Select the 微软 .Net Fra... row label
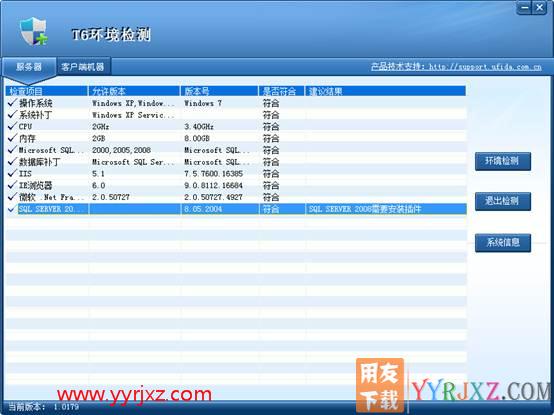This screenshot has height=415, width=554. tap(52, 197)
